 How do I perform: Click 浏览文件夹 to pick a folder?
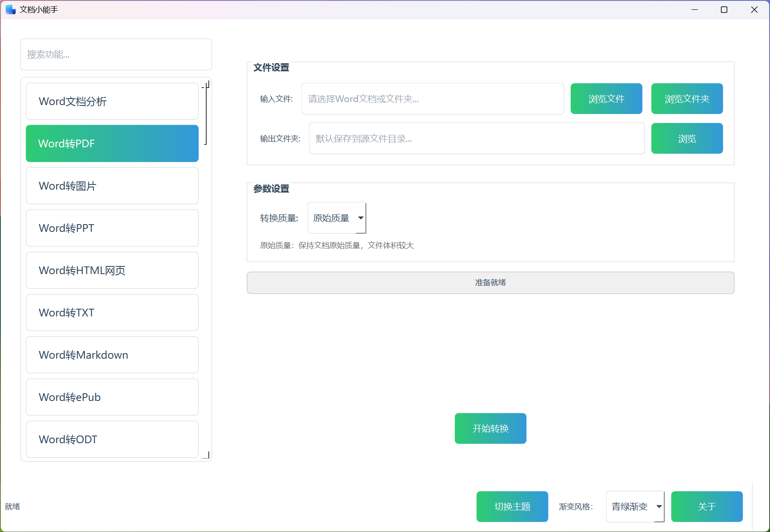point(687,99)
